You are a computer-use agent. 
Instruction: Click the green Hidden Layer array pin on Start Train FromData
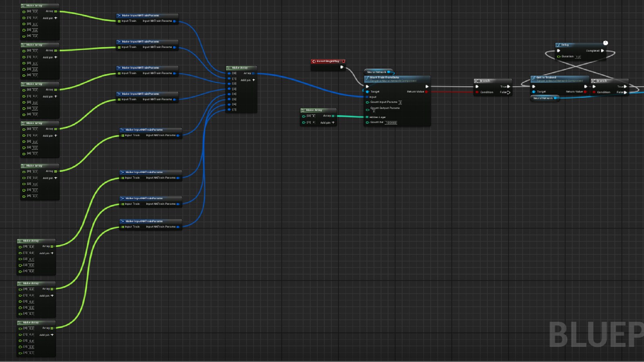pyautogui.click(x=367, y=117)
